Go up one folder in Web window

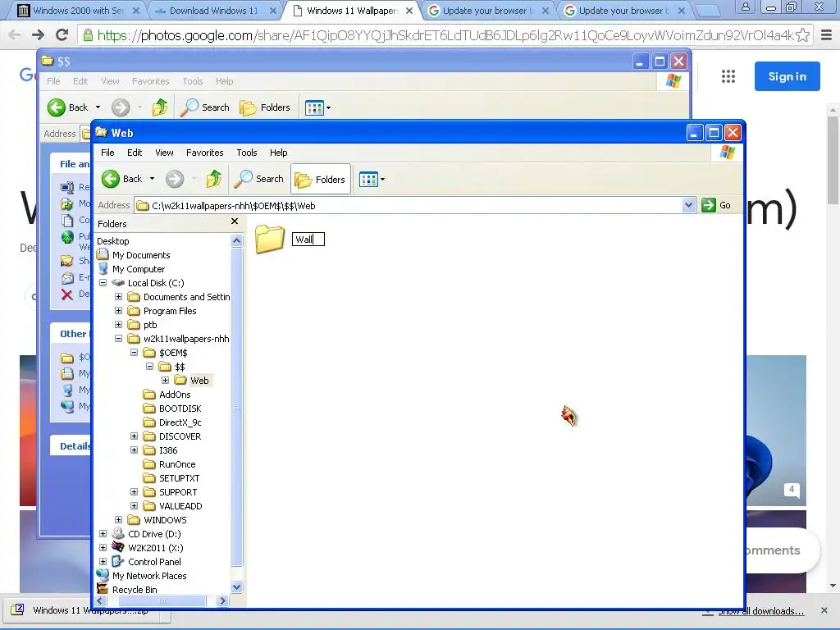(x=214, y=179)
